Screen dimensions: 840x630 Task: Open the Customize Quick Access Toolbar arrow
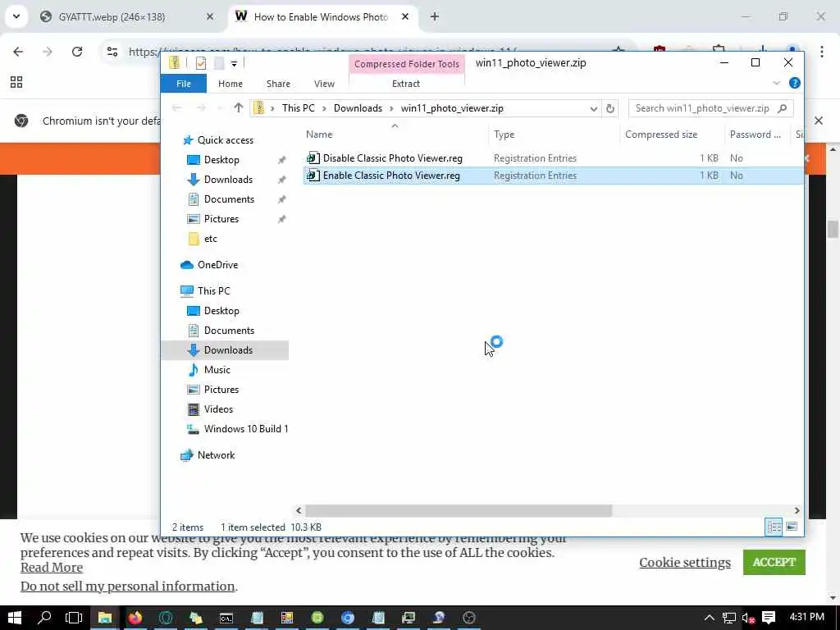coord(234,64)
